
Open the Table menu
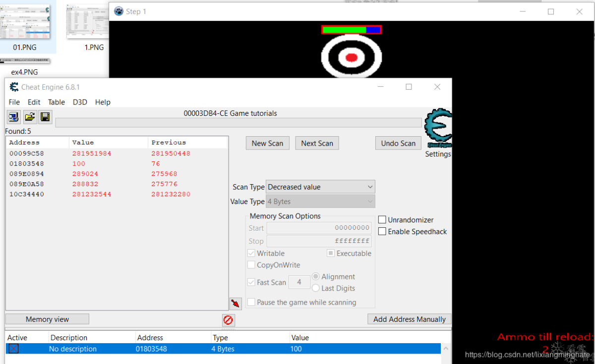pyautogui.click(x=56, y=102)
